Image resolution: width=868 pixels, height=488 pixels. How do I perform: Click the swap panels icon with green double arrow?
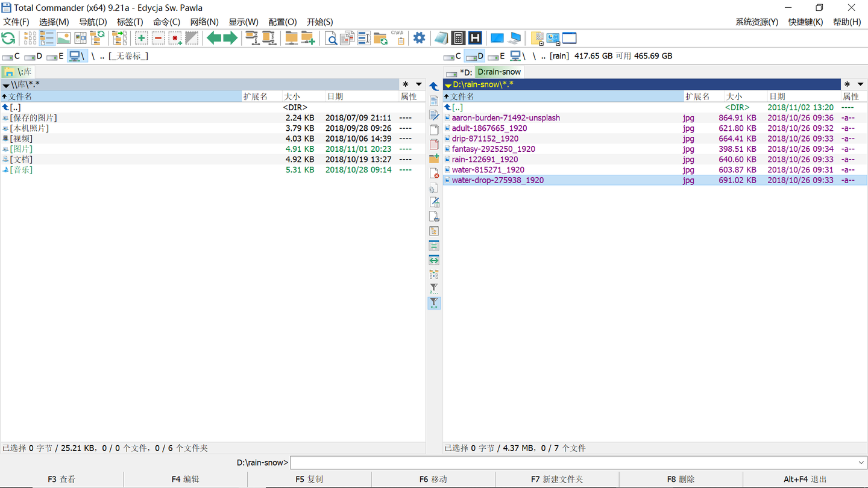point(434,260)
